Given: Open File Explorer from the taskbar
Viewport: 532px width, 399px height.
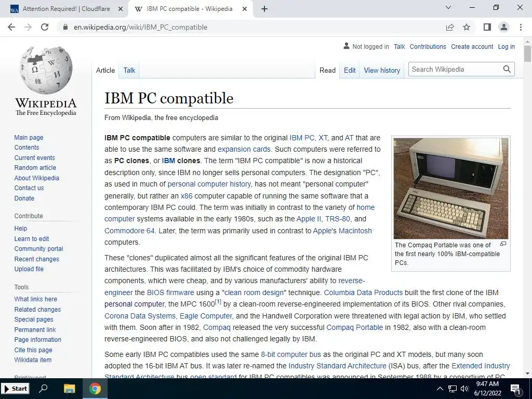Looking at the screenshot, I should [x=69, y=389].
